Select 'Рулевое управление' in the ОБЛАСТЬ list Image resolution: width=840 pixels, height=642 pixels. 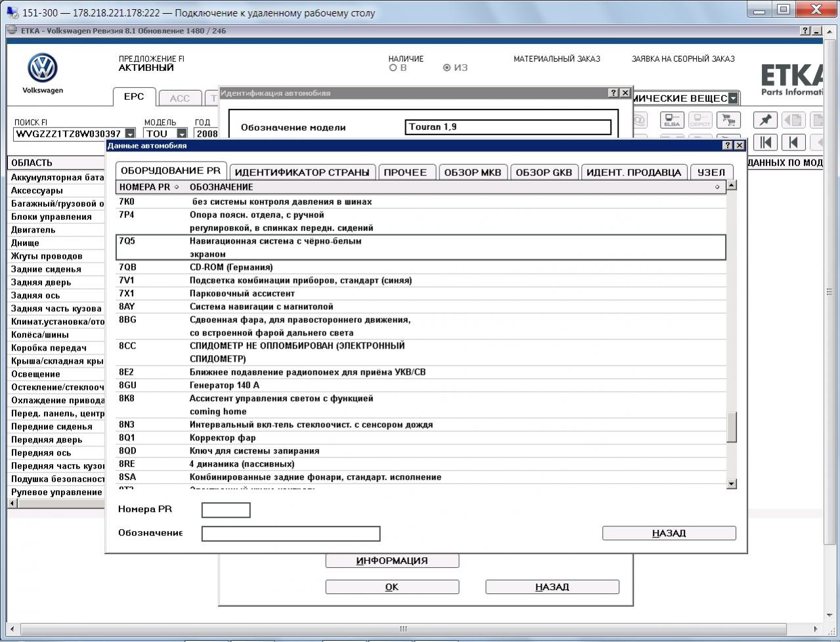pos(56,492)
